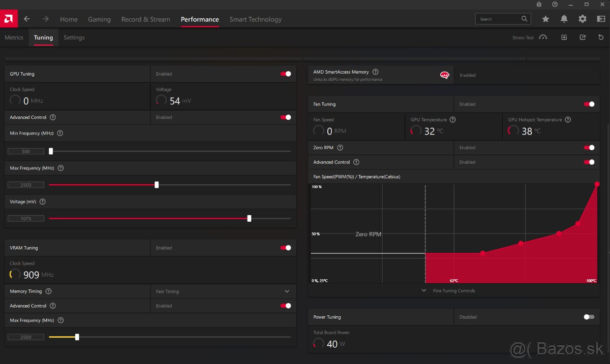Click the AMD logo icon
610x364 pixels.
click(x=9, y=19)
